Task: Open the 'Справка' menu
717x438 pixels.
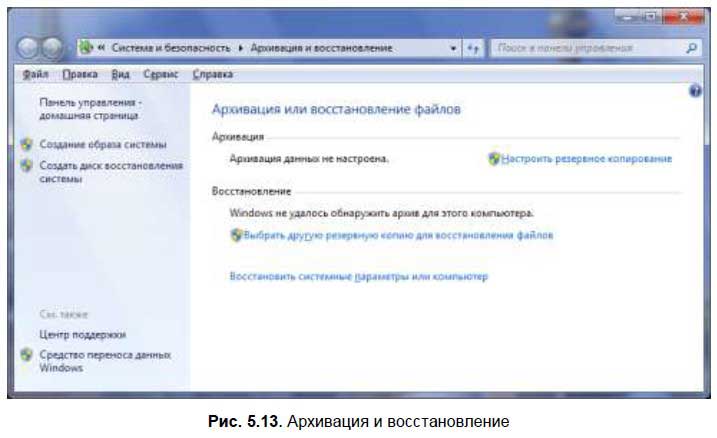Action: pos(212,74)
